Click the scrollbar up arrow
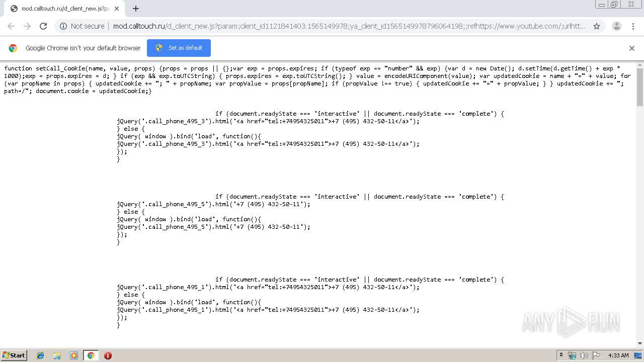 pyautogui.click(x=640, y=65)
